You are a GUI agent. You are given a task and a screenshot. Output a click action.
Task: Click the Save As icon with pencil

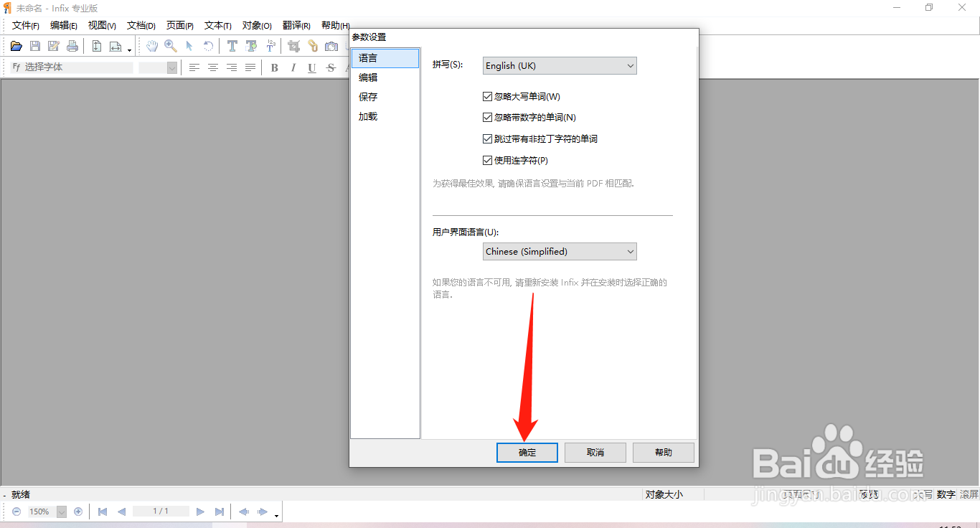click(x=54, y=46)
